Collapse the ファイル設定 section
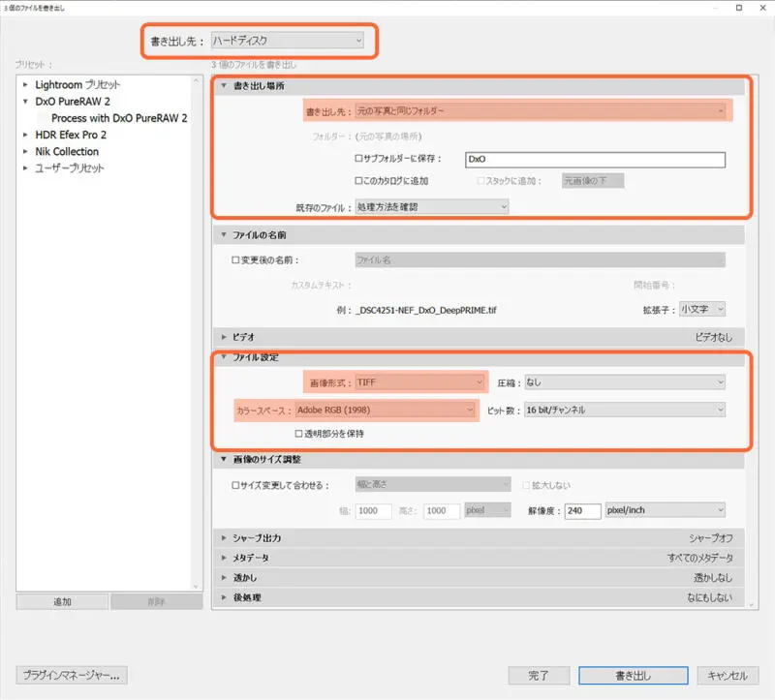This screenshot has height=700, width=775. pos(224,356)
